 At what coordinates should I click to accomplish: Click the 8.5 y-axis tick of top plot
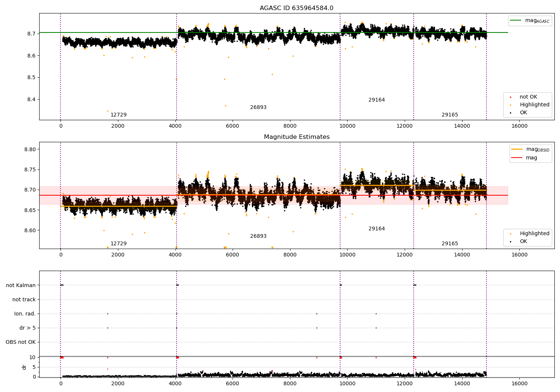tap(31, 78)
